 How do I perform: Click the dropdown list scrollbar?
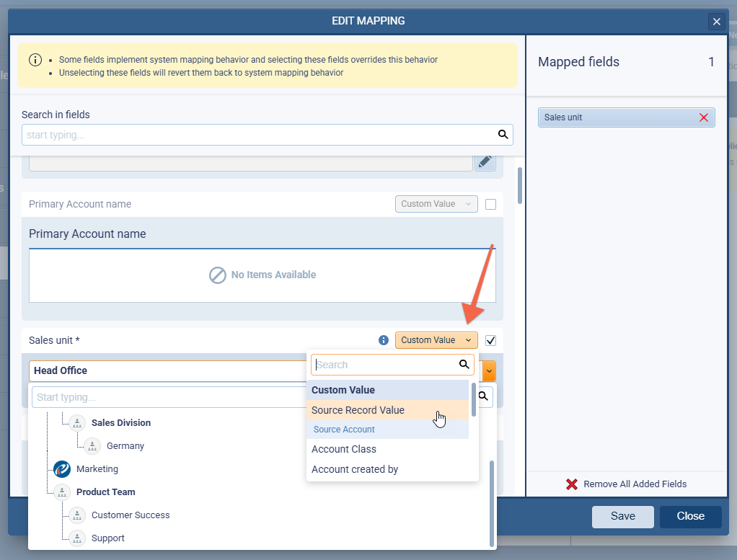click(x=474, y=400)
